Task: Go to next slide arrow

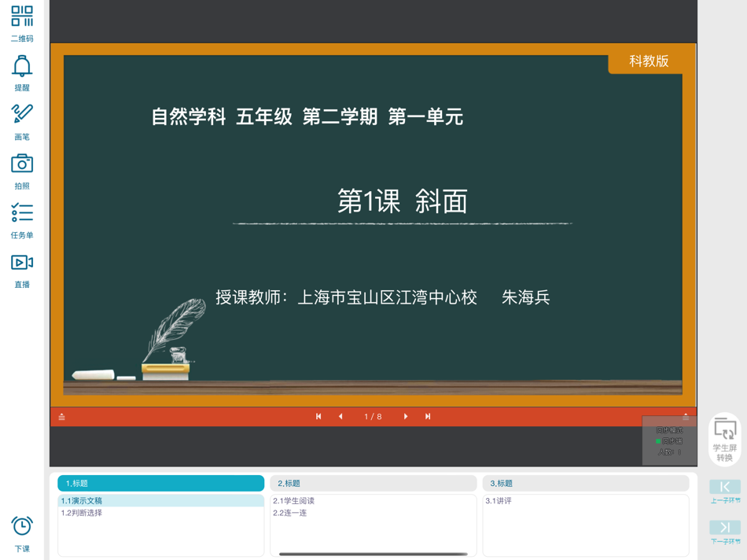Action: [406, 416]
